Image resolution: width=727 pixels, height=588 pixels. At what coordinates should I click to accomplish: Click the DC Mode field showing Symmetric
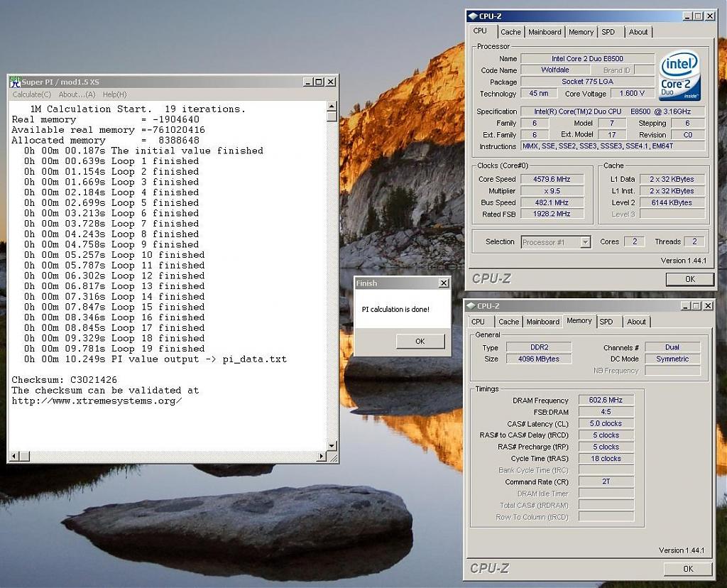672,359
